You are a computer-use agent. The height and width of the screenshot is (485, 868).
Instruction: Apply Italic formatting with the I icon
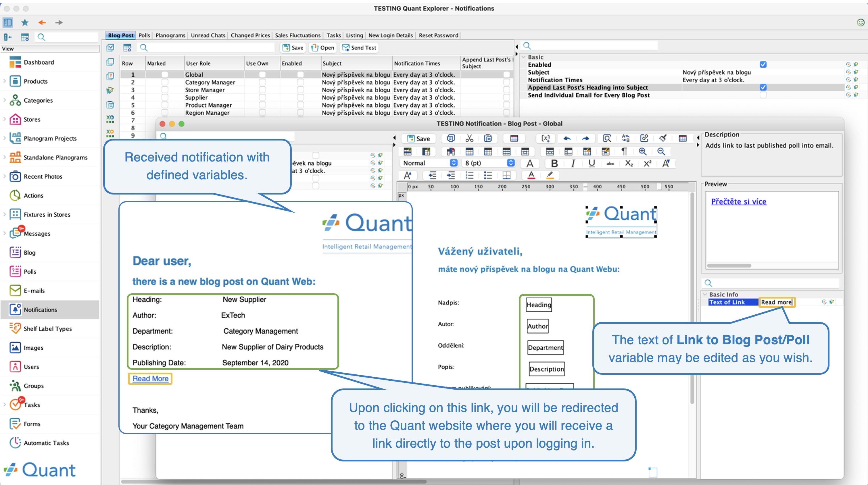573,163
